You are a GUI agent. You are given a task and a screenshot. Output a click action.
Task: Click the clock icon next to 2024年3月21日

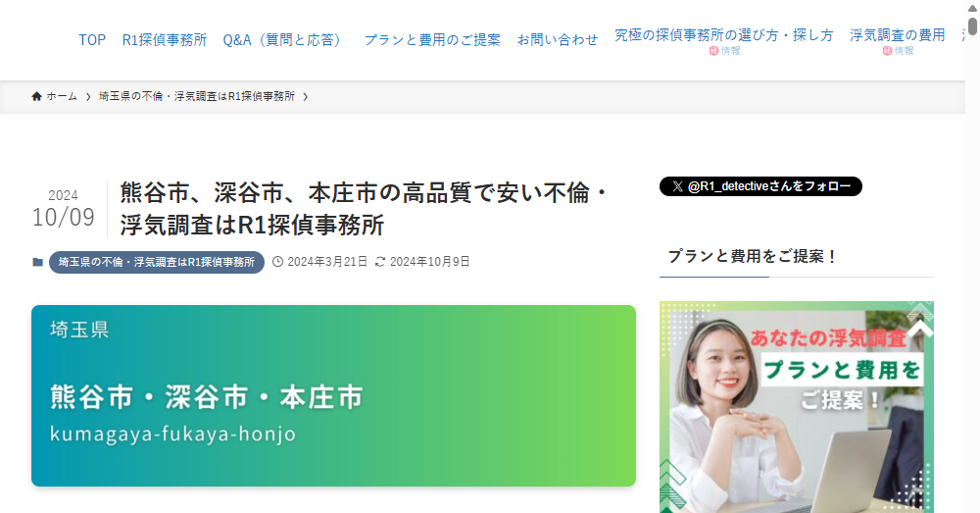(278, 262)
